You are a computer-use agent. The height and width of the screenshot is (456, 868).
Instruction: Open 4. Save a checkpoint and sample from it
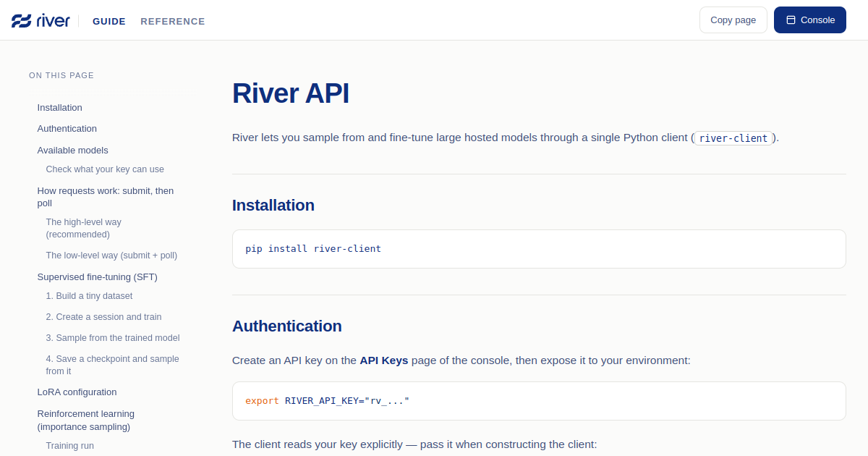pyautogui.click(x=113, y=365)
